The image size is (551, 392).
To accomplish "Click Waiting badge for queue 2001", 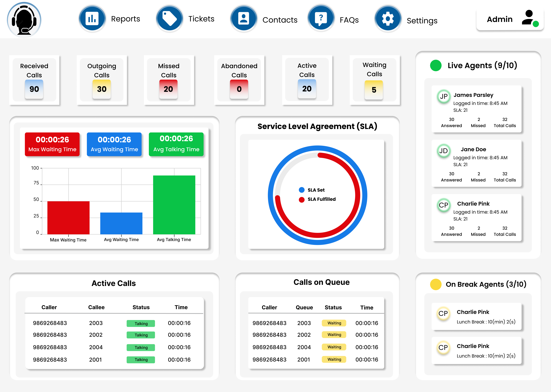I will pos(334,359).
